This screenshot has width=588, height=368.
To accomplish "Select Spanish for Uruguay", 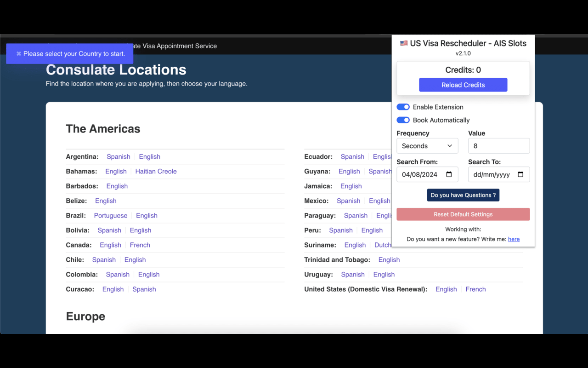I will 353,275.
